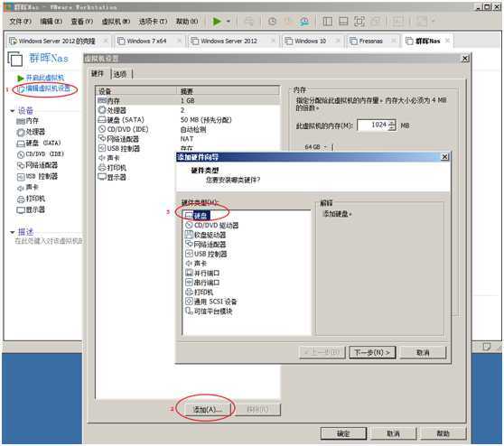This screenshot has height=446, width=504.
Task: Open the 虚拟机(M) menu
Action: point(116,22)
